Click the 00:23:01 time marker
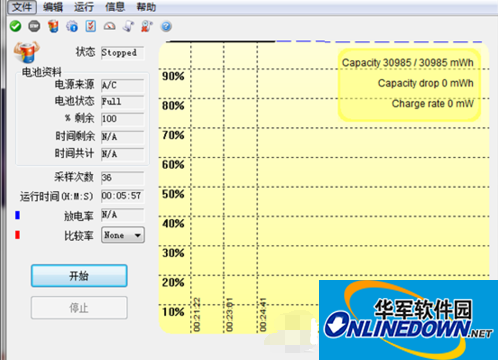Screen dimensions: 498x360 point(230,315)
